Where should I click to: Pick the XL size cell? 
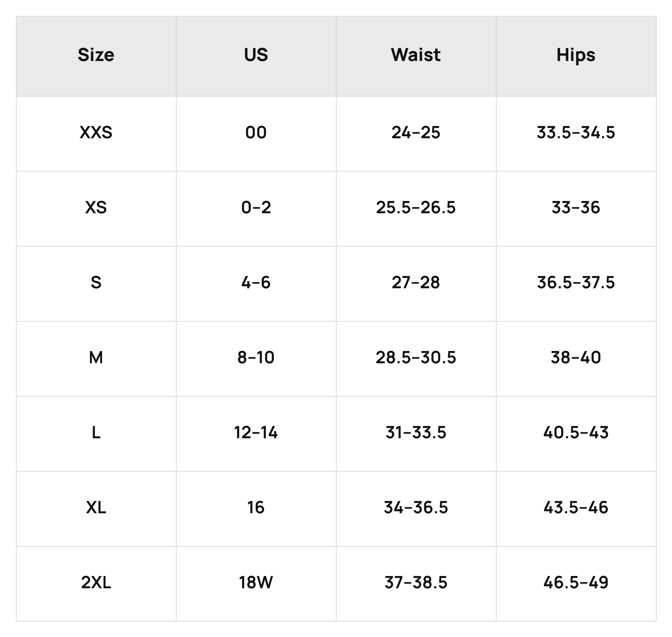pos(96,509)
